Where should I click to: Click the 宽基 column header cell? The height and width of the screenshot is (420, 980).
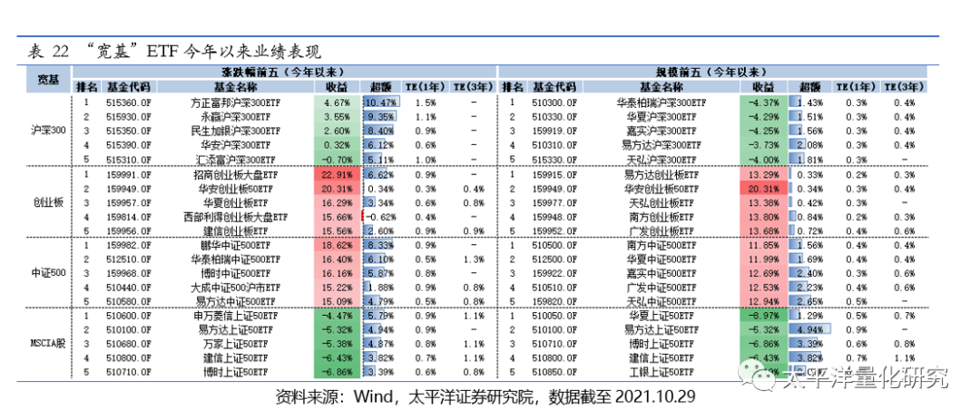49,80
